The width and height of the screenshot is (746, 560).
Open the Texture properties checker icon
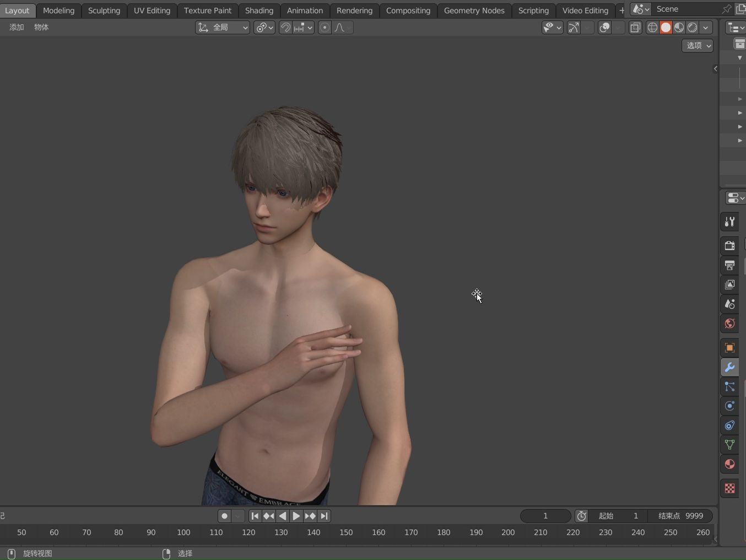pyautogui.click(x=729, y=488)
